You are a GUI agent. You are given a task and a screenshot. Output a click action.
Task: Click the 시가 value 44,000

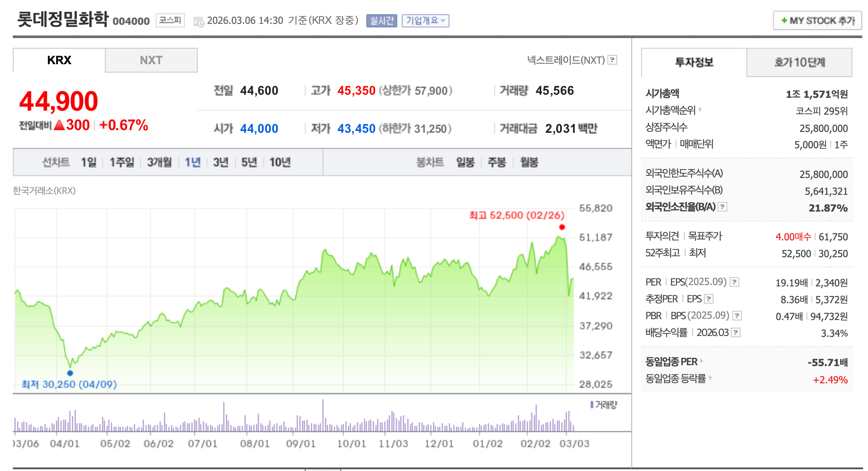[x=259, y=129]
